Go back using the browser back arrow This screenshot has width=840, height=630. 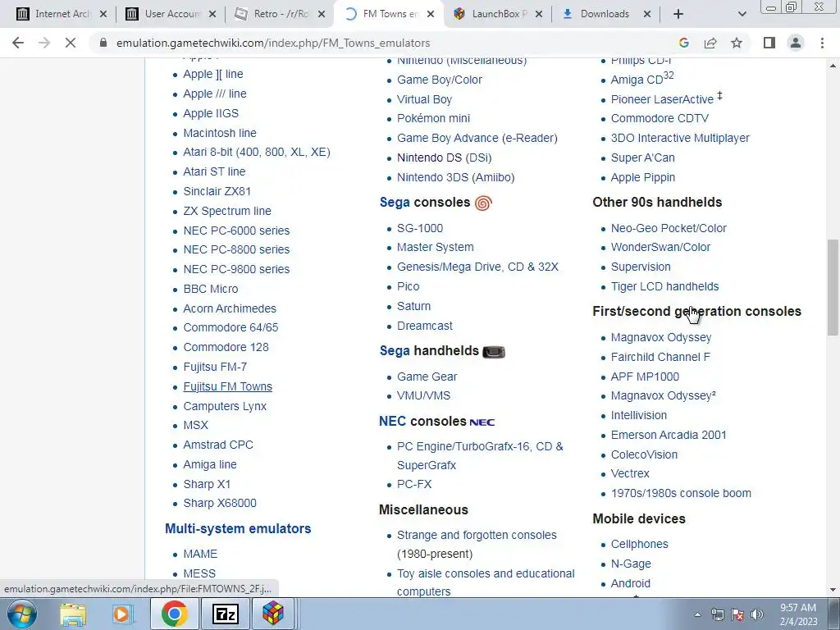[x=18, y=43]
